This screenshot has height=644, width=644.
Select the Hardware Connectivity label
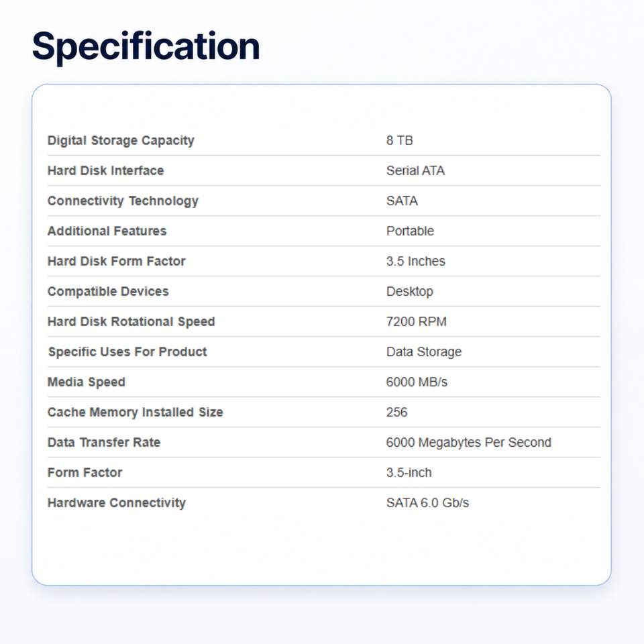coord(117,502)
